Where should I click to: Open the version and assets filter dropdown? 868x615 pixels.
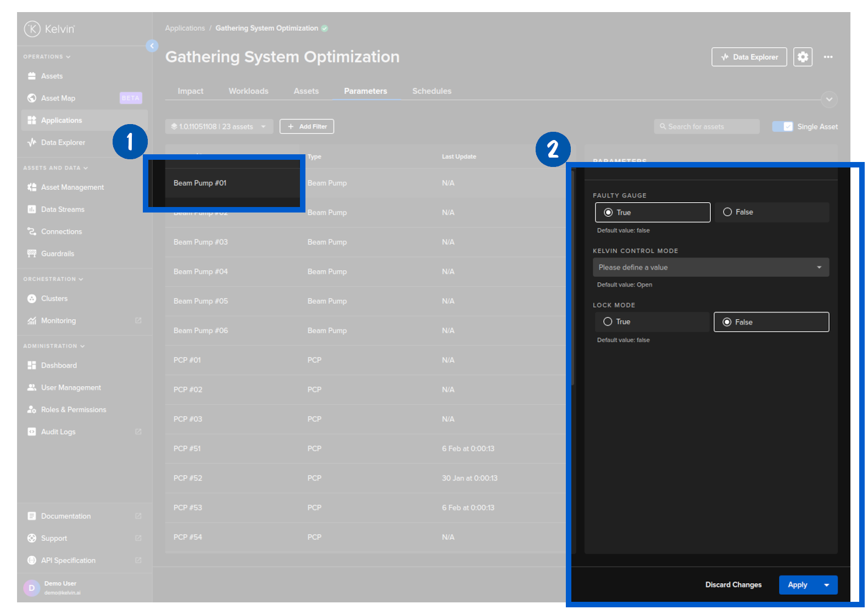tap(219, 127)
